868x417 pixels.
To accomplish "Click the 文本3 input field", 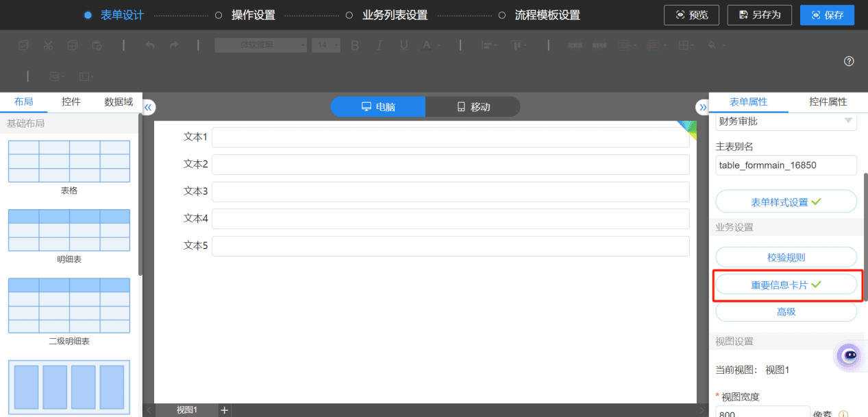I will tap(451, 191).
